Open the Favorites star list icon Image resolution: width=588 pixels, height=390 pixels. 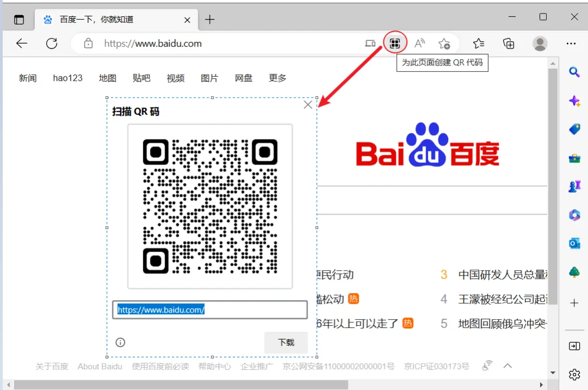pyautogui.click(x=478, y=42)
